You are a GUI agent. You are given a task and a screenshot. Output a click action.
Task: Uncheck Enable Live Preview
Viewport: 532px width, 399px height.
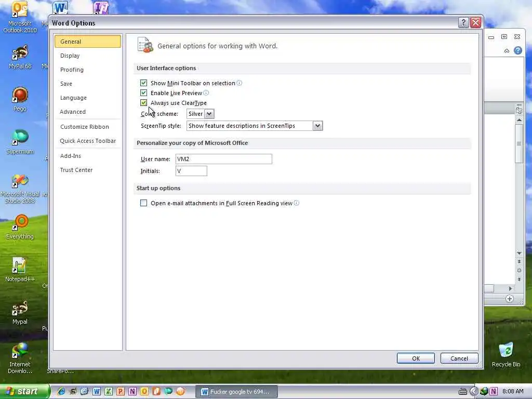tap(143, 92)
